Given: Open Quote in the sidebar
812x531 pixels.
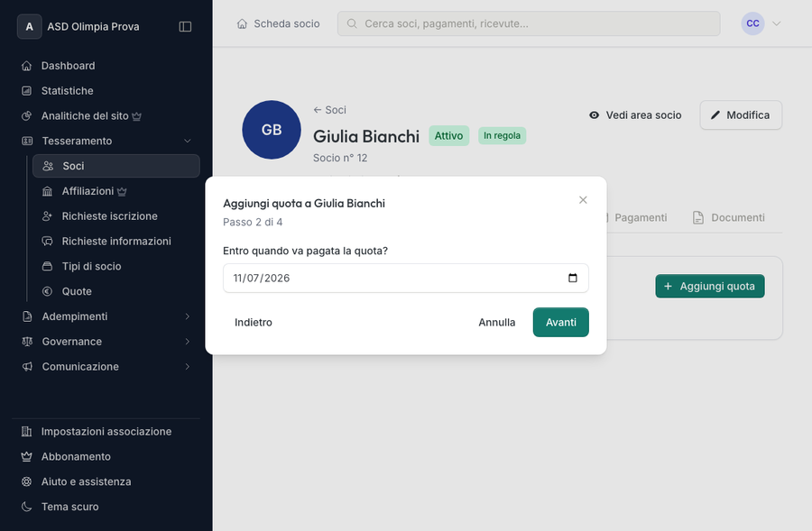Looking at the screenshot, I should (x=116, y=291).
